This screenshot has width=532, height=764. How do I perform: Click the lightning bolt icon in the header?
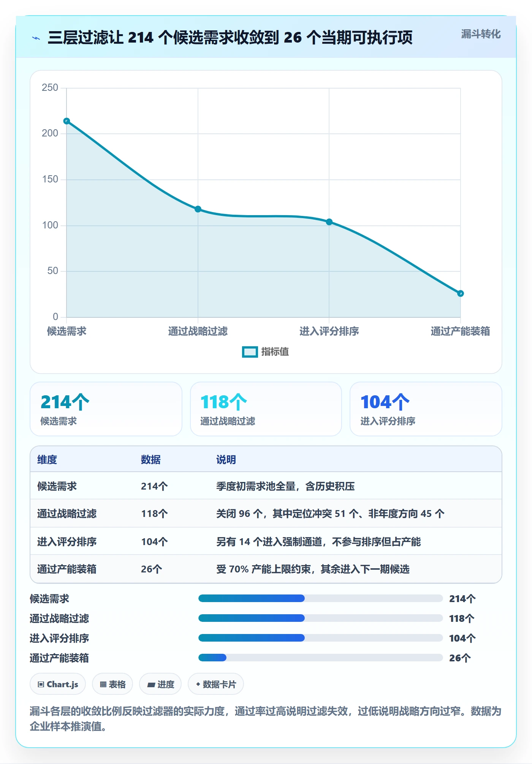click(36, 38)
